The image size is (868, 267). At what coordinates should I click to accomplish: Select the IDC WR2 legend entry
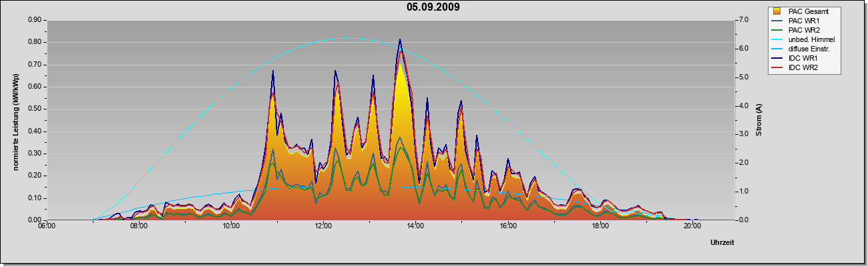(795, 67)
